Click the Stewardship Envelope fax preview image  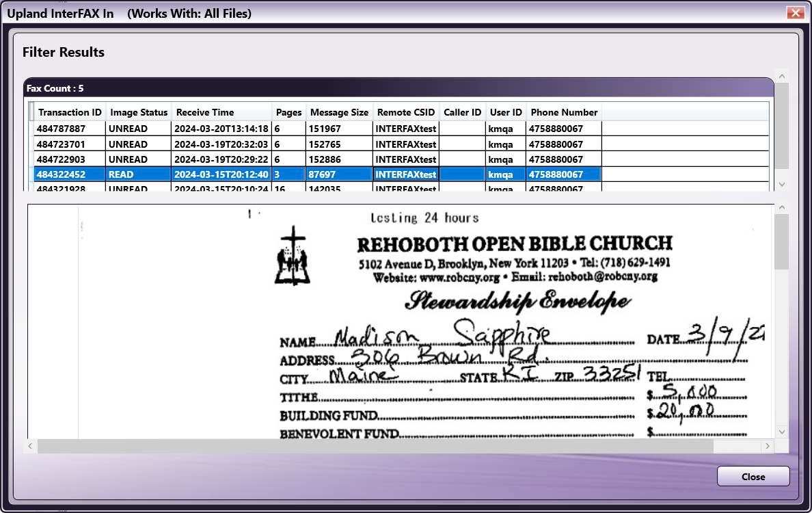tap(401, 321)
